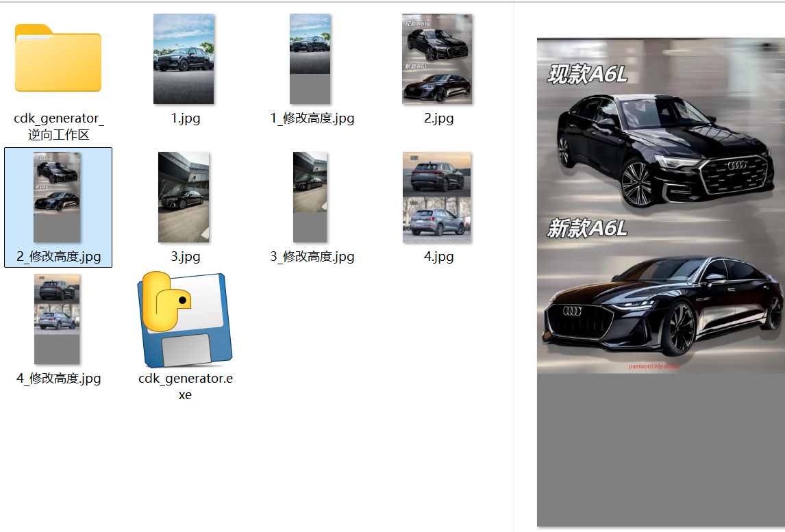Viewport: 785px width, 532px height.
Task: Open the cdk_generator_逆向工作区 folder icon
Action: (58, 58)
